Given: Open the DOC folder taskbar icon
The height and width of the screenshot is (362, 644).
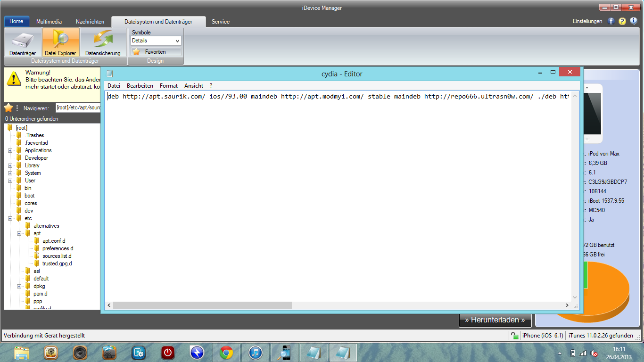Looking at the screenshot, I should pos(109,353).
